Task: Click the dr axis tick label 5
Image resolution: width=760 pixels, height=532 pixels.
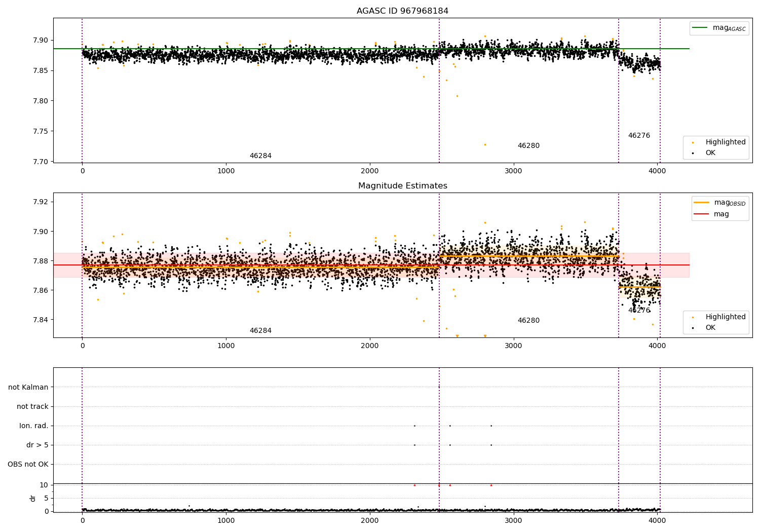Action: 46,498
